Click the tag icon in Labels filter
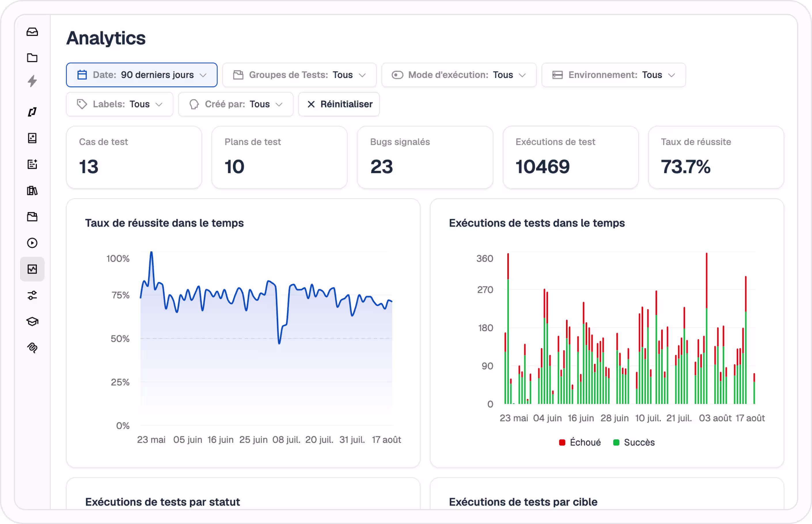 click(82, 104)
